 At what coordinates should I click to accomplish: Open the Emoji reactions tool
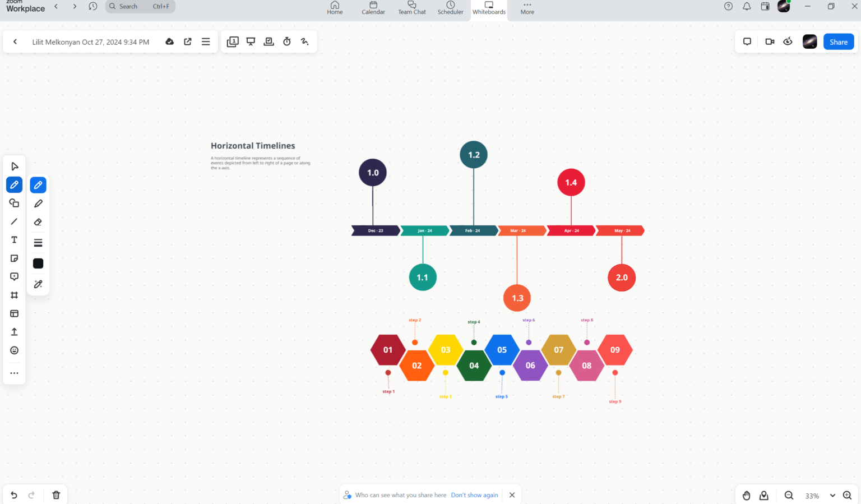pyautogui.click(x=14, y=350)
